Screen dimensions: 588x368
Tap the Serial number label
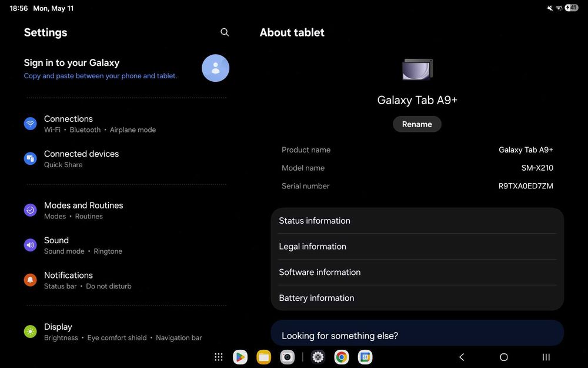pos(305,186)
